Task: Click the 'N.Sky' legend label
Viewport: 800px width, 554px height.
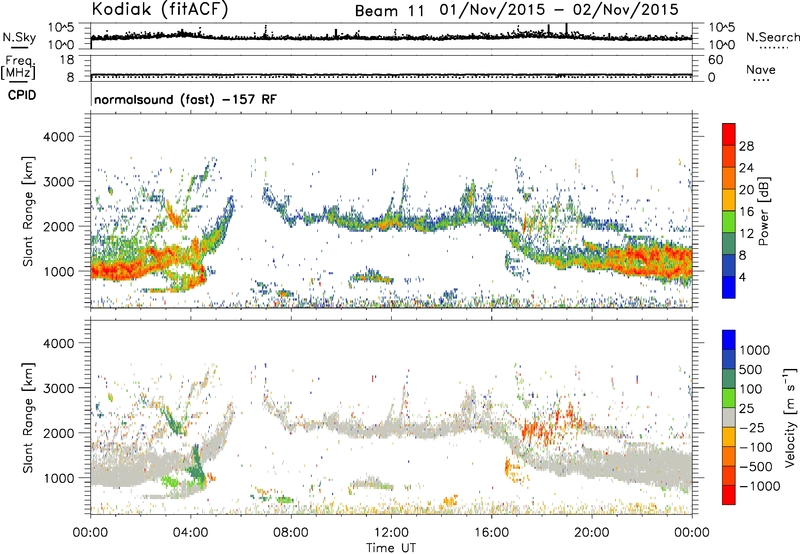Action: tap(19, 37)
